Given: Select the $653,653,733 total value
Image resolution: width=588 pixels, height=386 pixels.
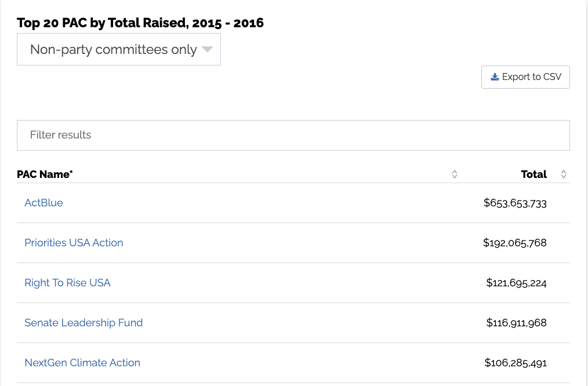Looking at the screenshot, I should [515, 203].
